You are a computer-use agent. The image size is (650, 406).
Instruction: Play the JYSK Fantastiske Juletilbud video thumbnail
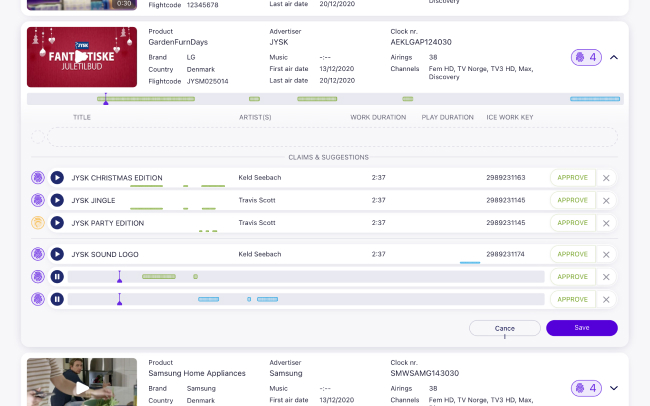[x=82, y=57]
